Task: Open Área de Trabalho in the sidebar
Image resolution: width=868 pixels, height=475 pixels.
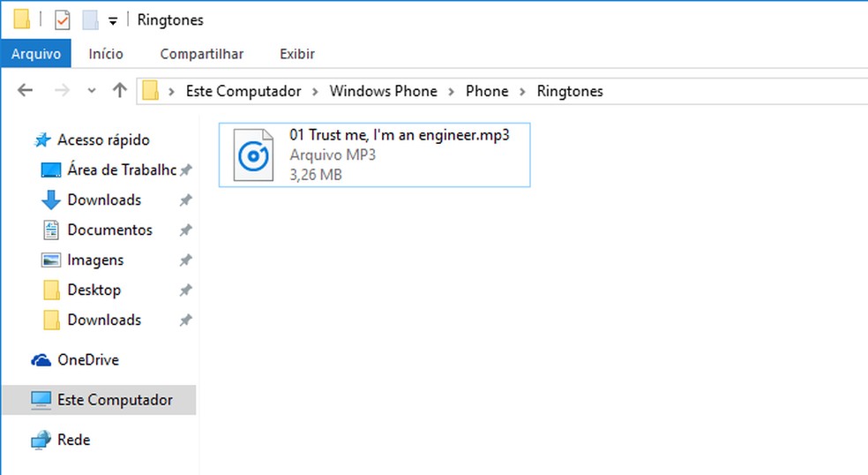Action: pyautogui.click(x=122, y=170)
